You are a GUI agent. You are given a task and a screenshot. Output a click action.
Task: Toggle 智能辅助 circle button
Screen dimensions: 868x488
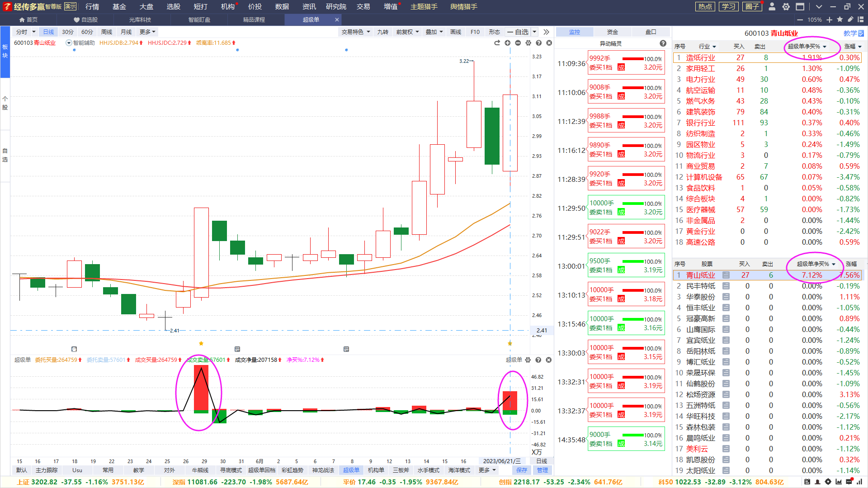[x=69, y=43]
